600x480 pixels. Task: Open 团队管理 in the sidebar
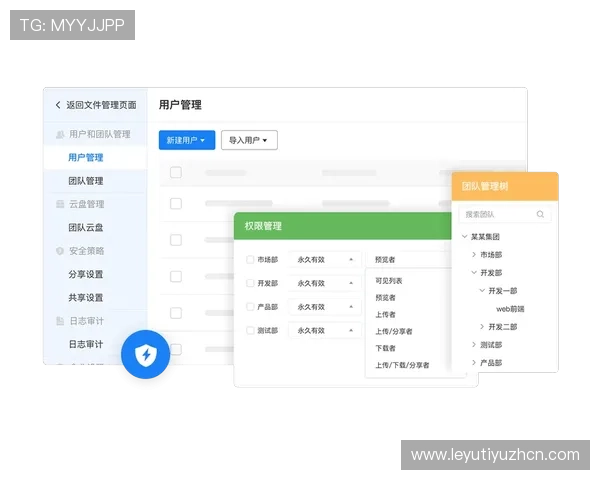point(86,181)
